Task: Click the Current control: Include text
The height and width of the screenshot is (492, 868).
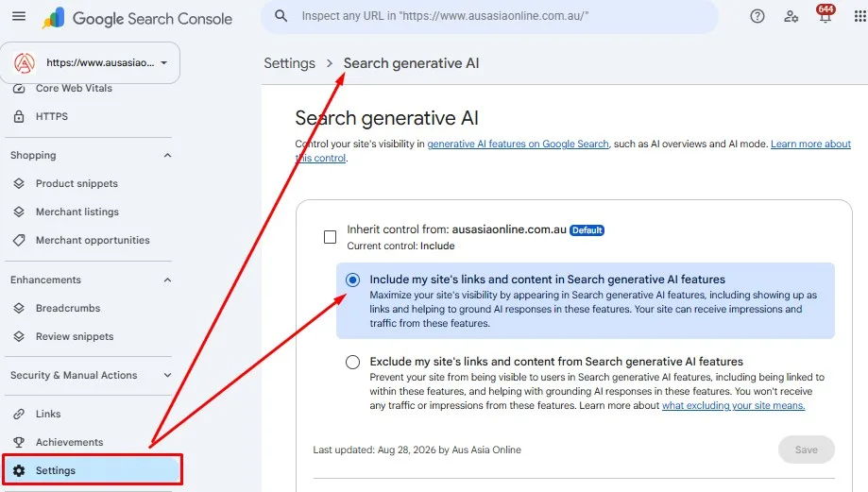Action: [x=400, y=246]
